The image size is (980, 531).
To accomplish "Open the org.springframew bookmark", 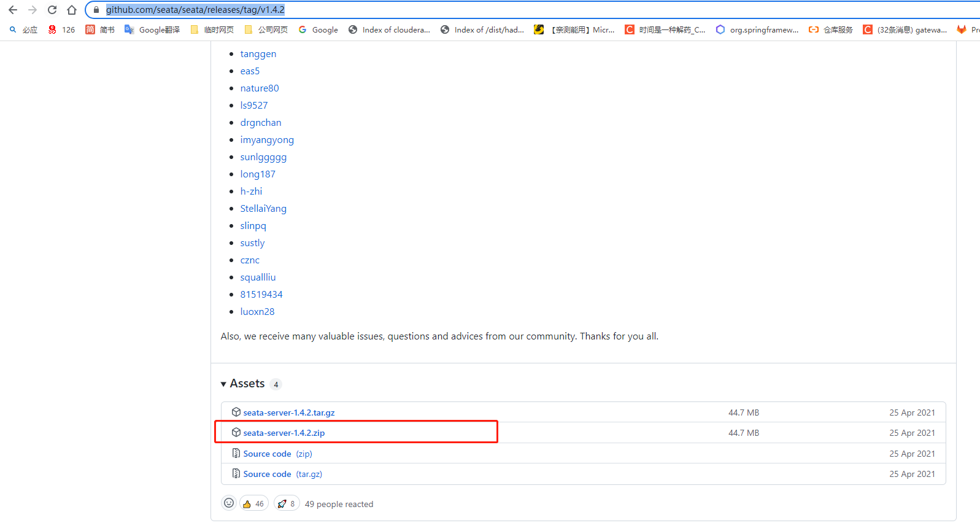I will coord(757,29).
